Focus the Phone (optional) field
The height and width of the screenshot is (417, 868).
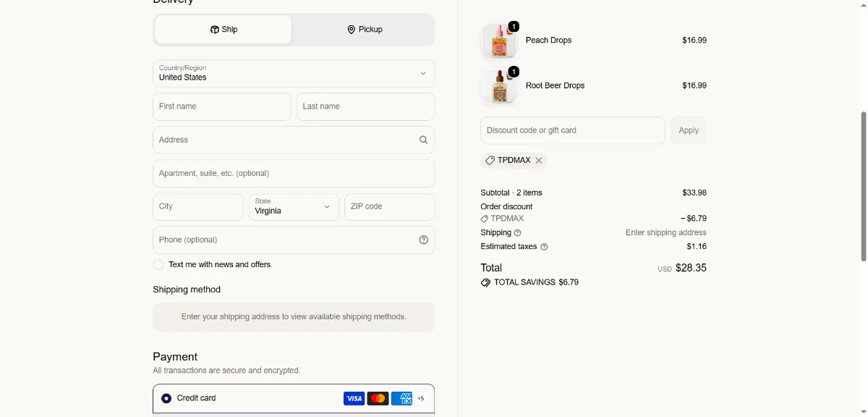pos(294,240)
